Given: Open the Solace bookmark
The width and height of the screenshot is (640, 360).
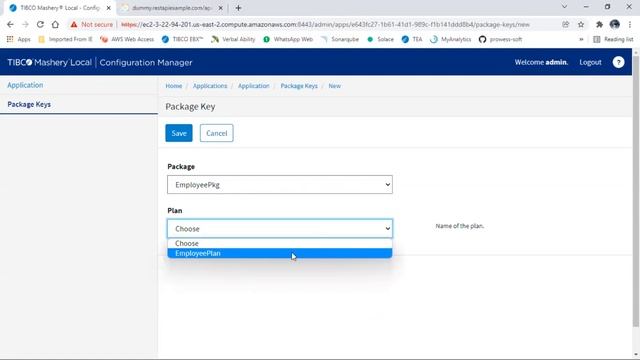Looking at the screenshot, I should 380,39.
